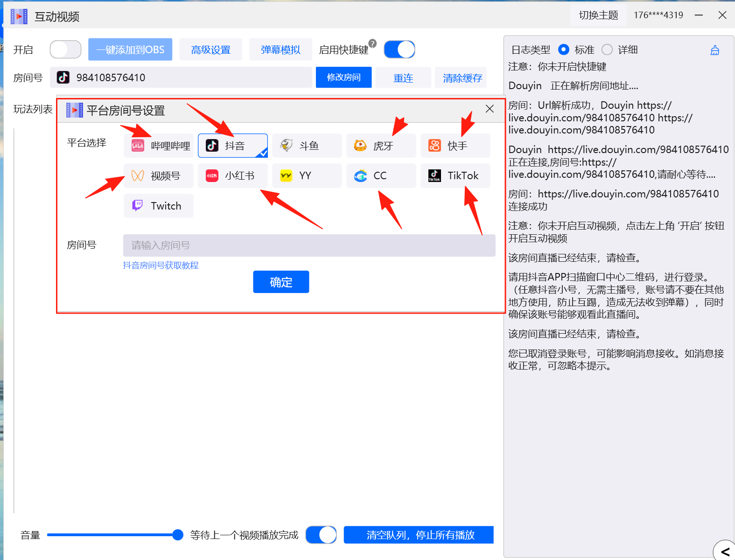
Task: Click the 请输入房间号 input field
Action: pyautogui.click(x=309, y=245)
